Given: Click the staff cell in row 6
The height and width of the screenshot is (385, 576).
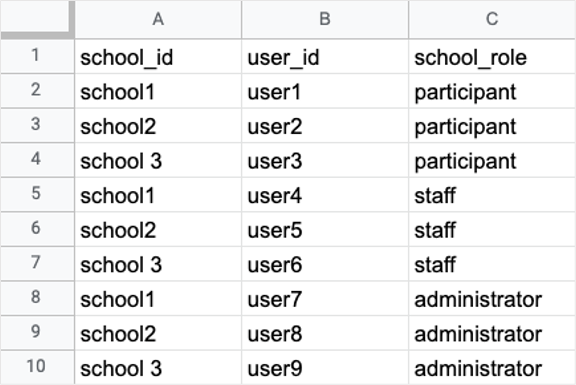Looking at the screenshot, I should pos(492,229).
